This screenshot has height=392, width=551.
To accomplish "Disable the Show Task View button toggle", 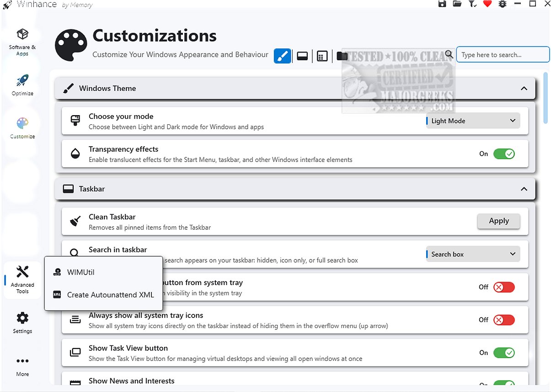I will pyautogui.click(x=504, y=353).
